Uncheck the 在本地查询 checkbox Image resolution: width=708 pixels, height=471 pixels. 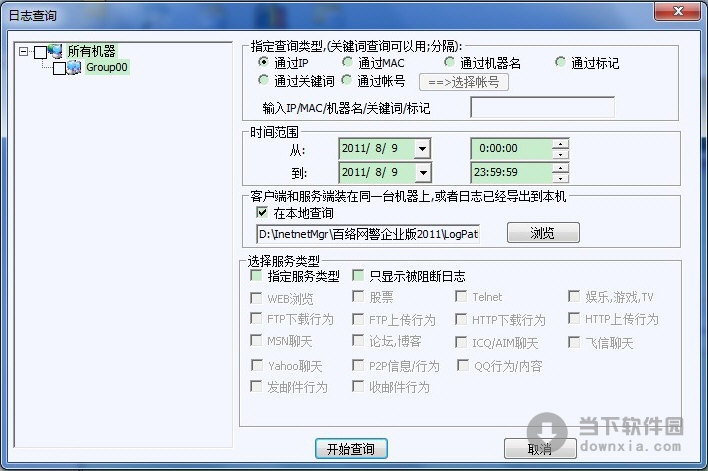pos(262,212)
